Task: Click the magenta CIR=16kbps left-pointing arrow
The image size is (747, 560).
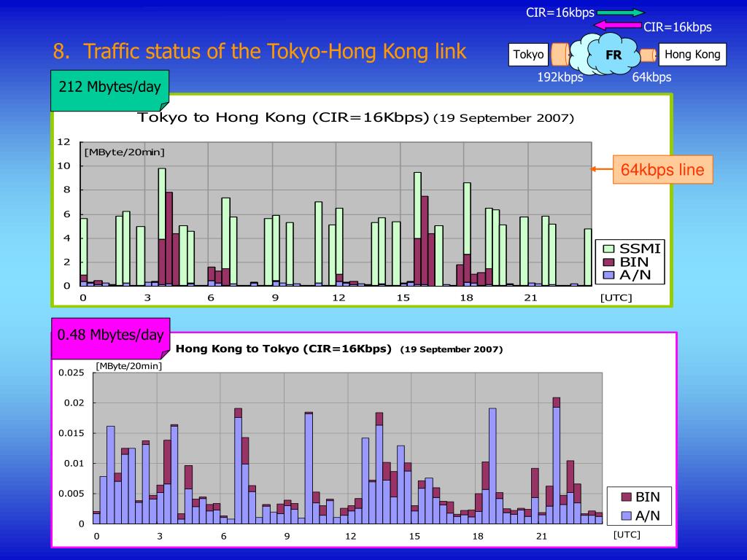Action: click(618, 26)
